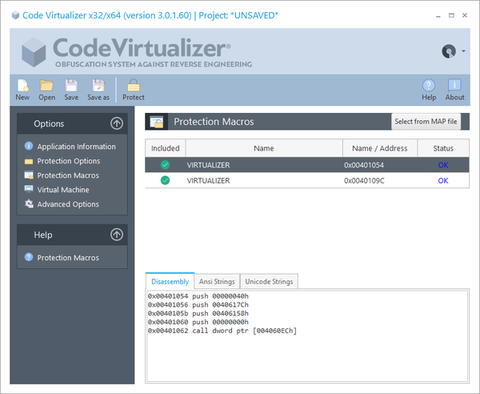Save the project using the Save icon

pos(71,86)
